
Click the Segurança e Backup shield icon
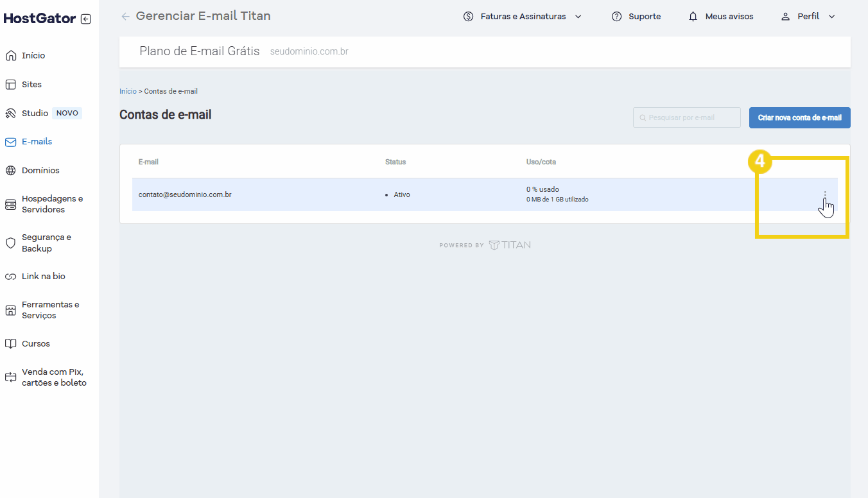10,243
